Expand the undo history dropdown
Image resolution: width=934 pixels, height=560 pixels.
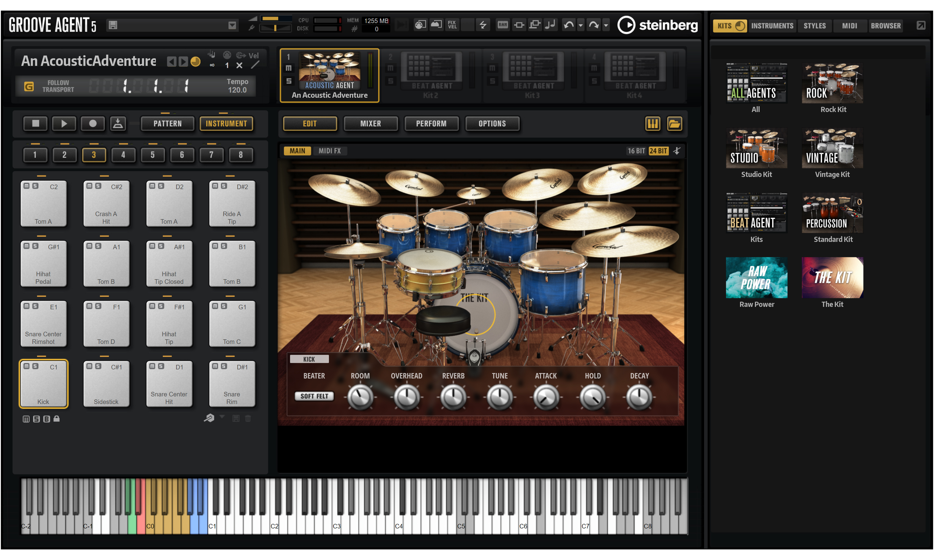(x=581, y=25)
